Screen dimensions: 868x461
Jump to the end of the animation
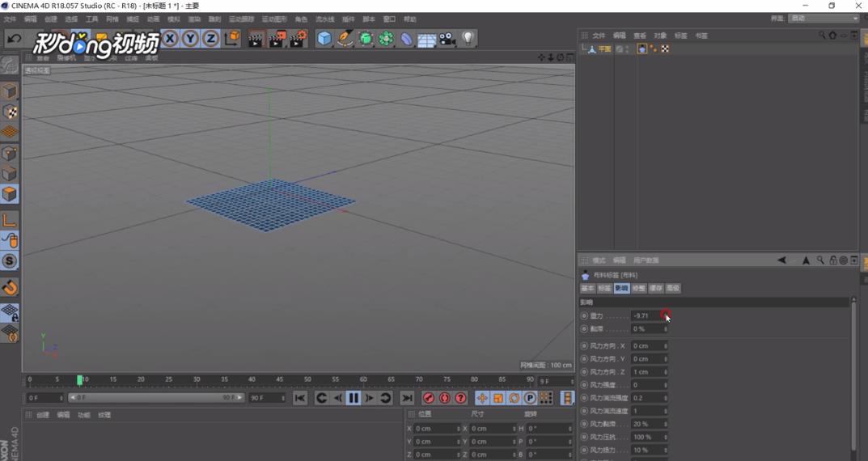(x=407, y=398)
